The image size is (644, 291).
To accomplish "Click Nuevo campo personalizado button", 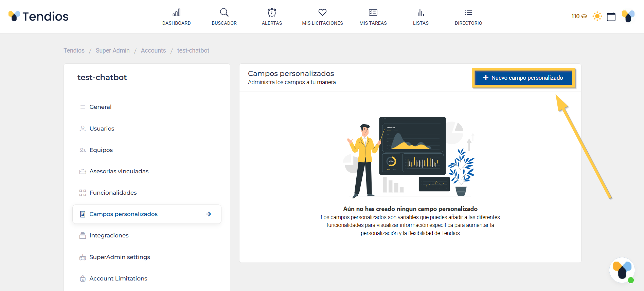I will coord(523,78).
